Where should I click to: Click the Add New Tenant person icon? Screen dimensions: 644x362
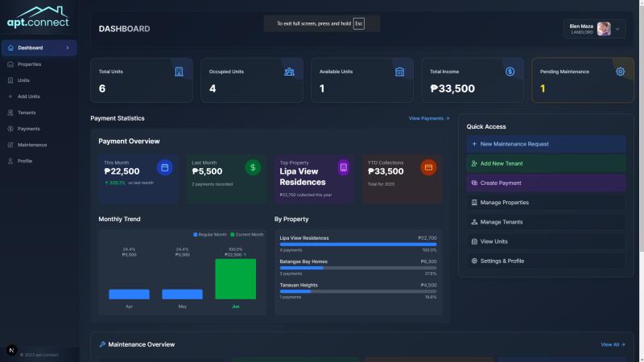(474, 163)
